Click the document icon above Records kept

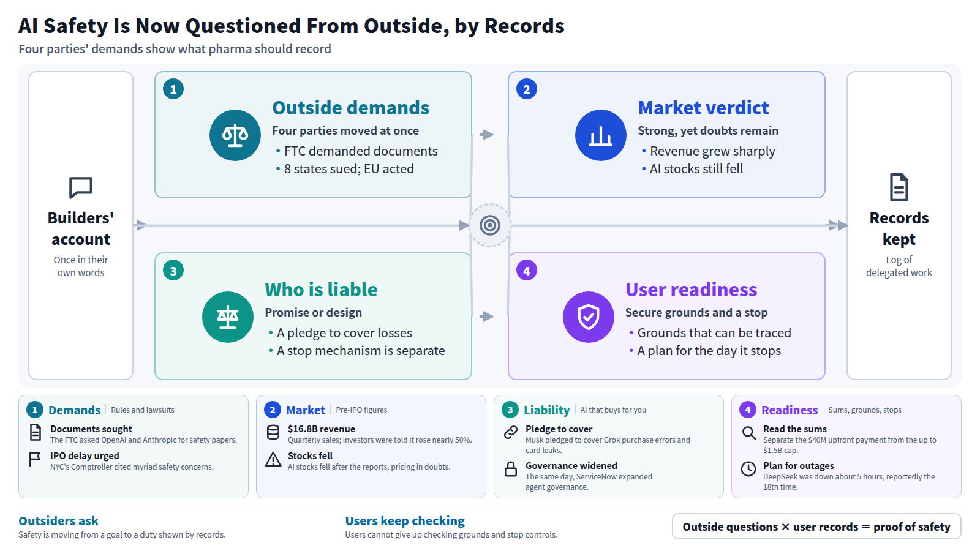pos(899,187)
